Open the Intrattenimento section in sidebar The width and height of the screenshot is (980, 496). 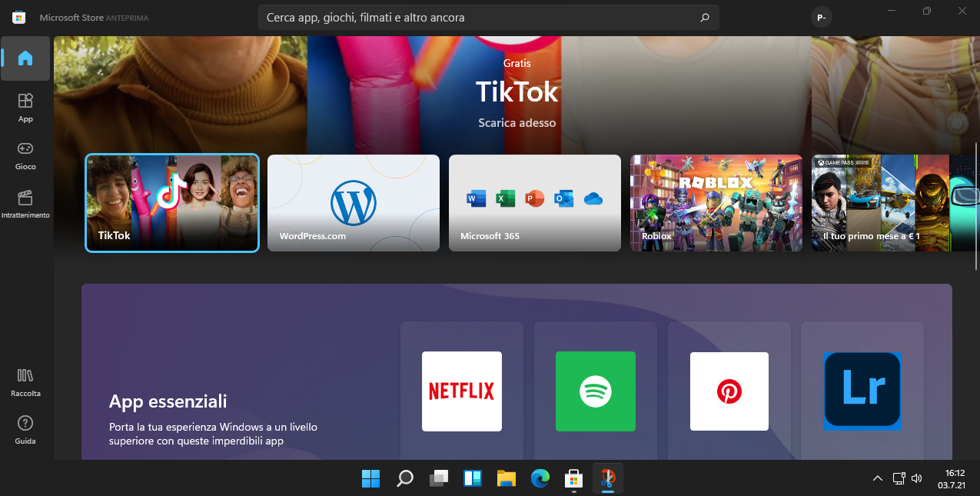(25, 203)
